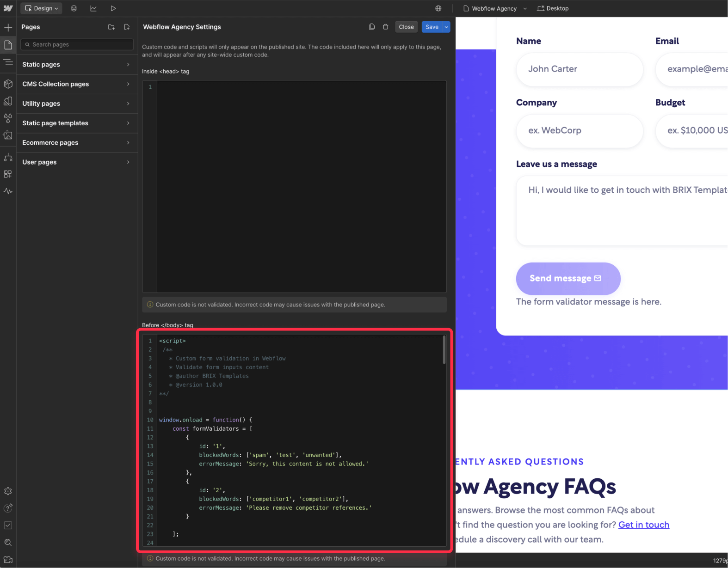
Task: Open the Apps grid-plus icon
Action: (x=8, y=174)
